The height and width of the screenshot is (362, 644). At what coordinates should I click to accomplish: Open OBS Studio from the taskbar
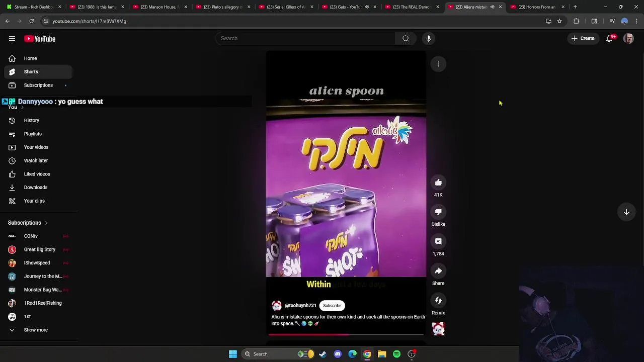412,354
